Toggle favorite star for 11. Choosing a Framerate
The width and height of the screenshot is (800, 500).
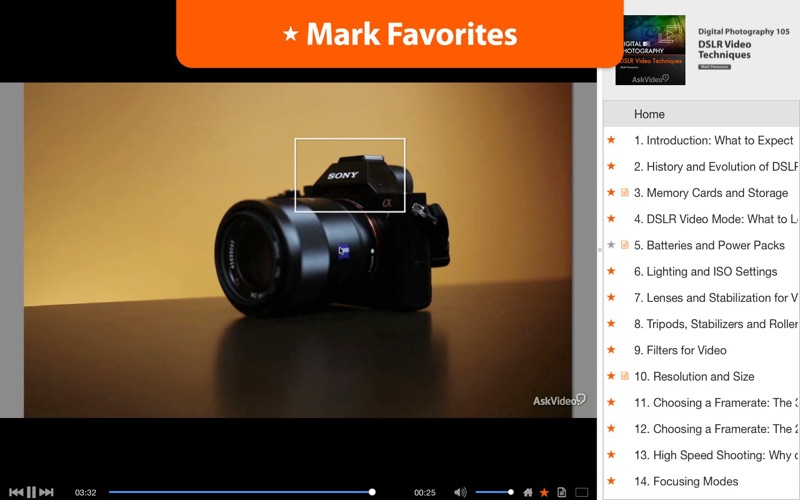tap(611, 402)
